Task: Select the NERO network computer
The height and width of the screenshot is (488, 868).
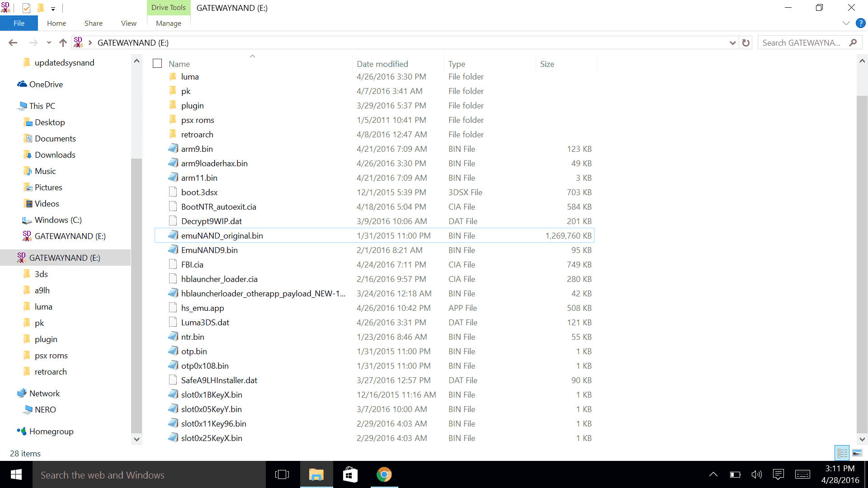Action: click(x=45, y=409)
